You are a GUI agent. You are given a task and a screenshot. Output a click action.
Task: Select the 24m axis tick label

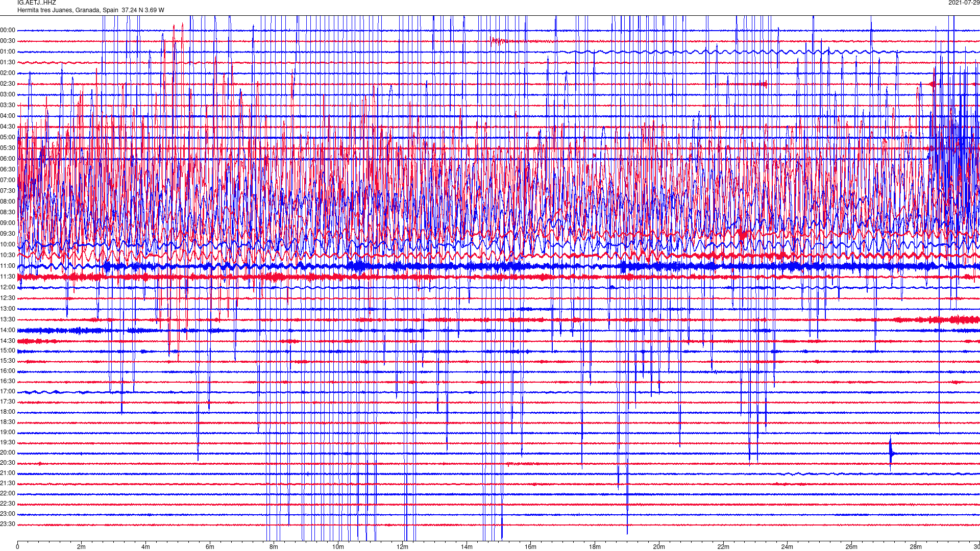[x=787, y=547]
